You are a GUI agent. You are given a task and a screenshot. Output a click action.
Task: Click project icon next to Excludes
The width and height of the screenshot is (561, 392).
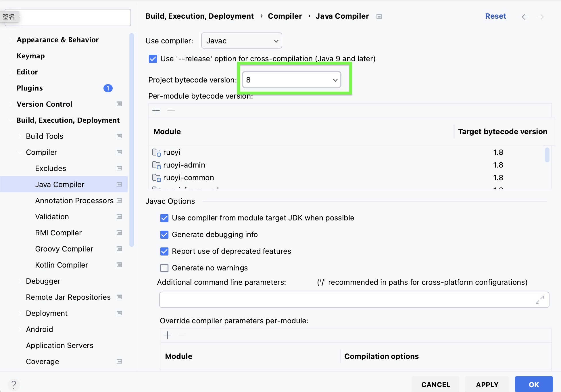point(119,168)
